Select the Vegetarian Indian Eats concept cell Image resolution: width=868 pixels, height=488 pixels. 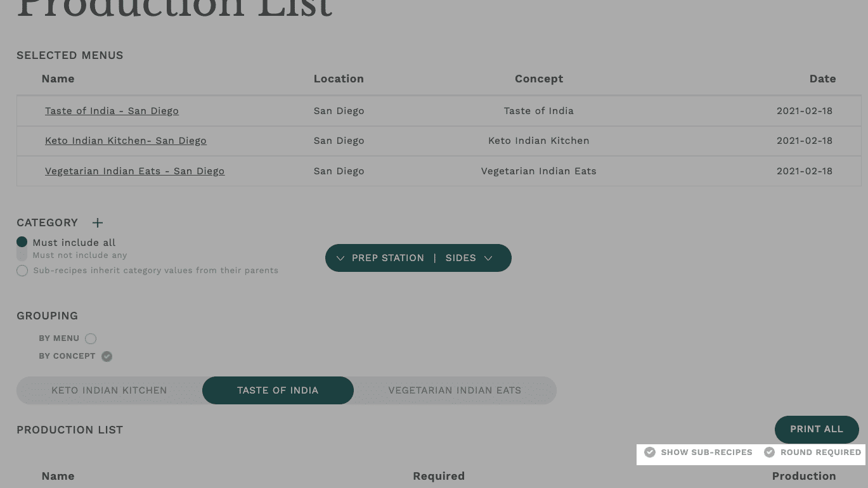(539, 171)
